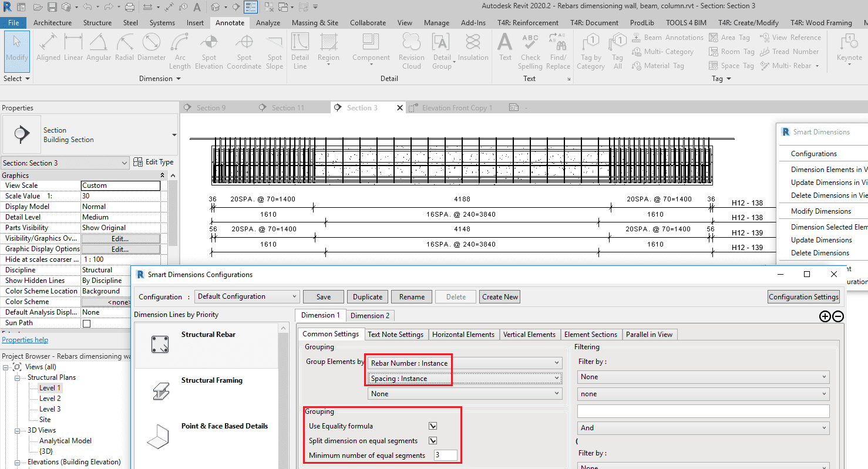Click the Save configuration button
Image resolution: width=868 pixels, height=469 pixels.
[323, 297]
